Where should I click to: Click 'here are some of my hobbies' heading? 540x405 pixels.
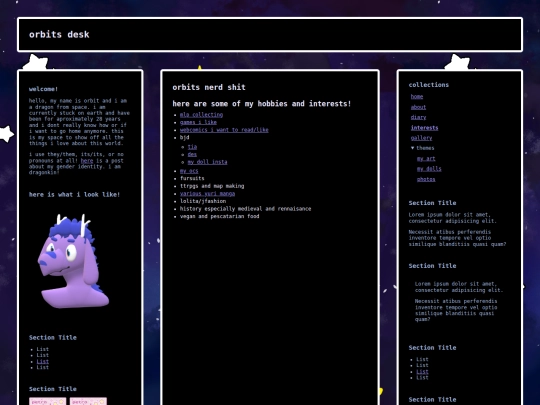tap(261, 104)
